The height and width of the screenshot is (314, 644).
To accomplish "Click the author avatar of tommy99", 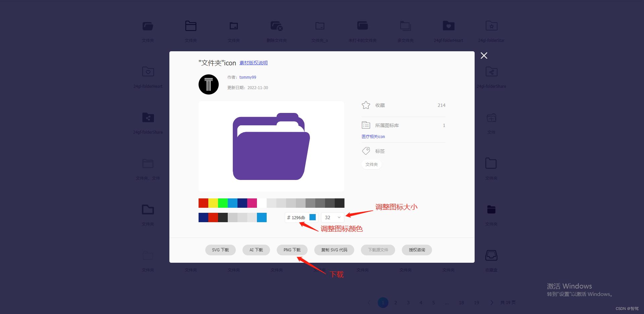I will coord(209,84).
